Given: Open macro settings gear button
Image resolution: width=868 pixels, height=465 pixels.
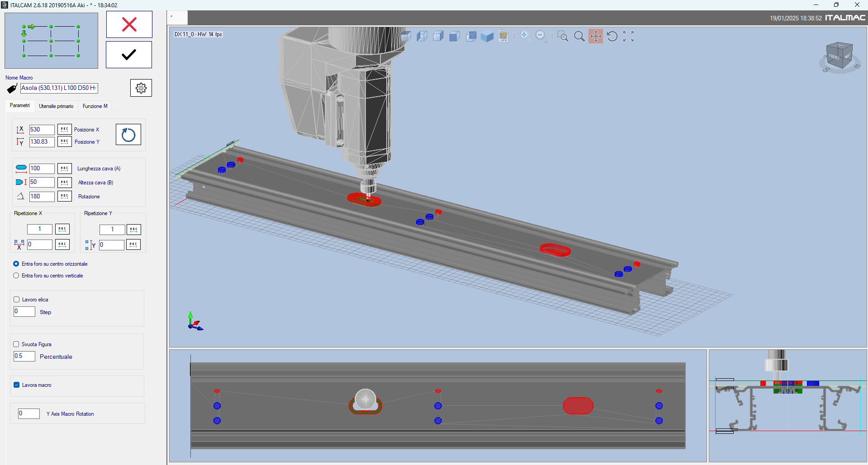Looking at the screenshot, I should click(141, 88).
